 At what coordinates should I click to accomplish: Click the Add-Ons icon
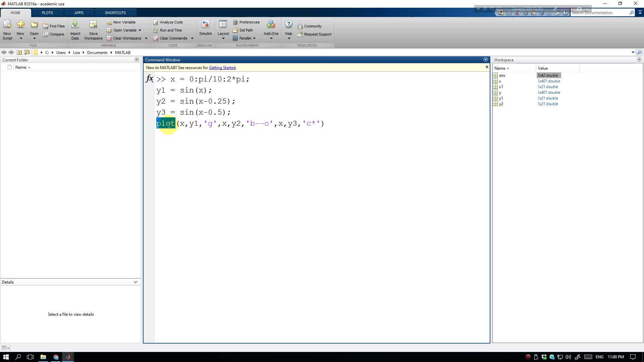tap(271, 24)
